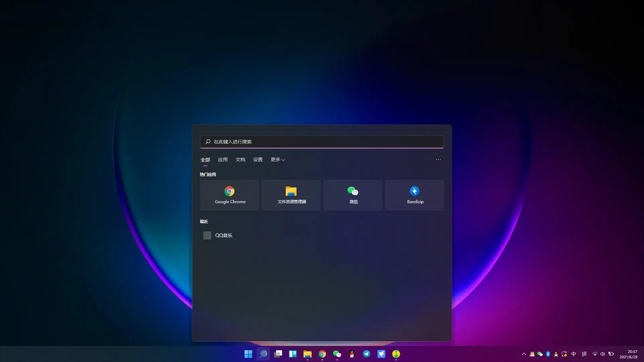Open QQ Music from the taskbar

[396, 354]
